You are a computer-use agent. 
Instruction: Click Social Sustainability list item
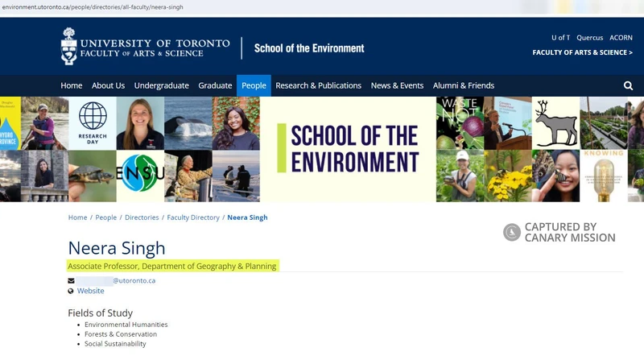[x=115, y=344]
